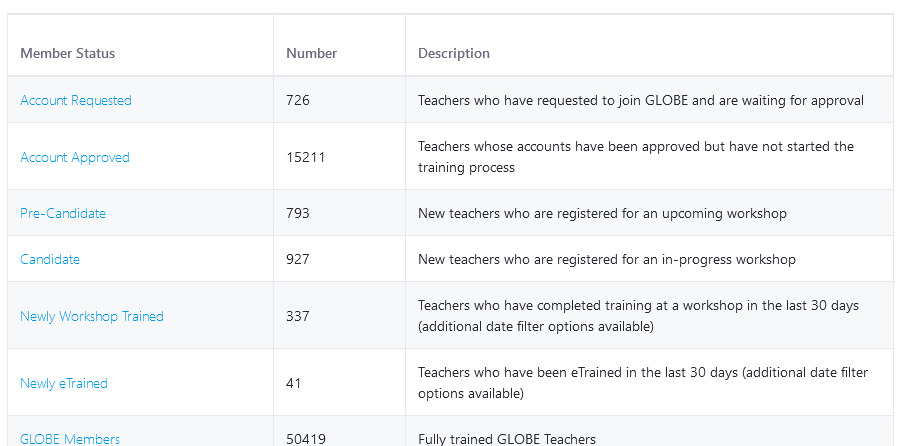The width and height of the screenshot is (905, 446).
Task: Select the Candidate status link
Action: click(x=50, y=259)
